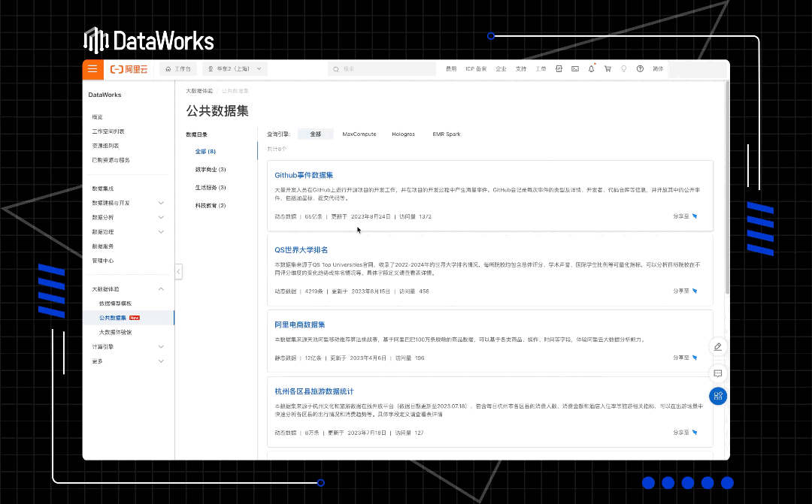Open the CloudShell console icon
Image resolution: width=812 pixels, height=504 pixels.
click(575, 68)
